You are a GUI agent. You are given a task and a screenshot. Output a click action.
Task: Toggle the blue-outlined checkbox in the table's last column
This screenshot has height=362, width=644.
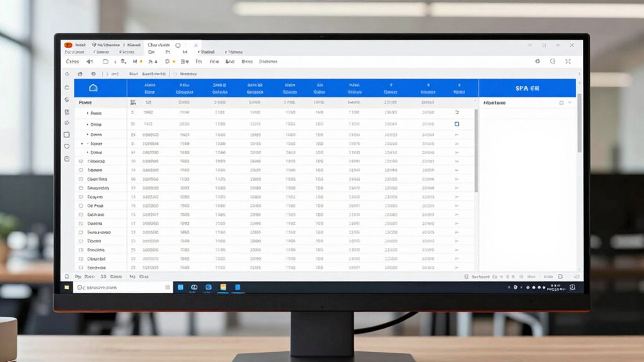[457, 124]
